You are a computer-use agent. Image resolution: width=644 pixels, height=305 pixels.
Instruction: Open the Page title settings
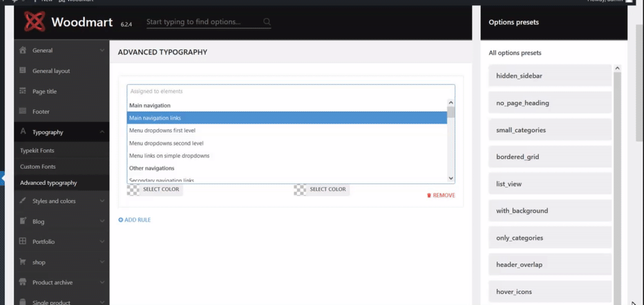[62, 91]
